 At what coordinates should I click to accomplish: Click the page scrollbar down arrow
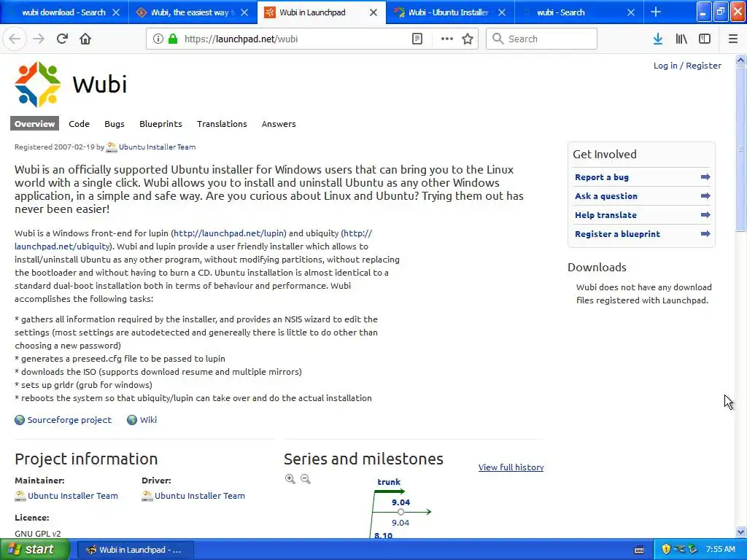(741, 532)
